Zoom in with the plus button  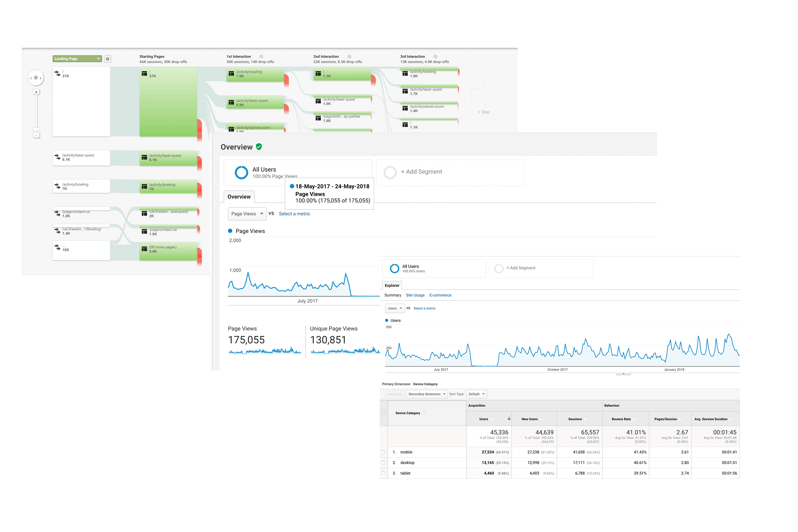pos(36,92)
